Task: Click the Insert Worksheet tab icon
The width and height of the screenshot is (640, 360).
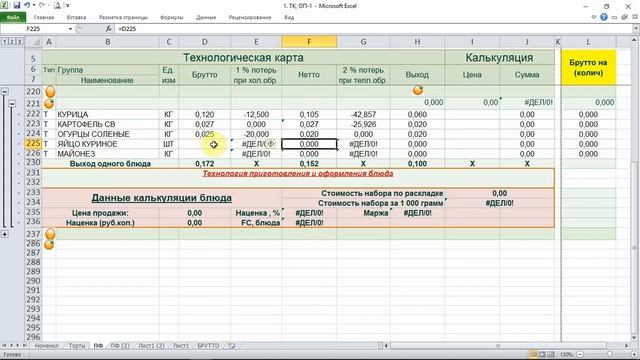Action: (x=232, y=346)
